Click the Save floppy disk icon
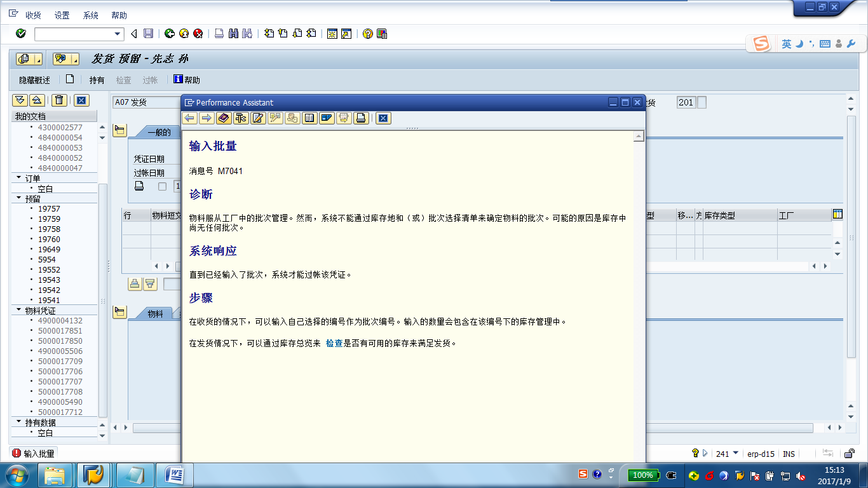The height and width of the screenshot is (488, 868). point(148,34)
